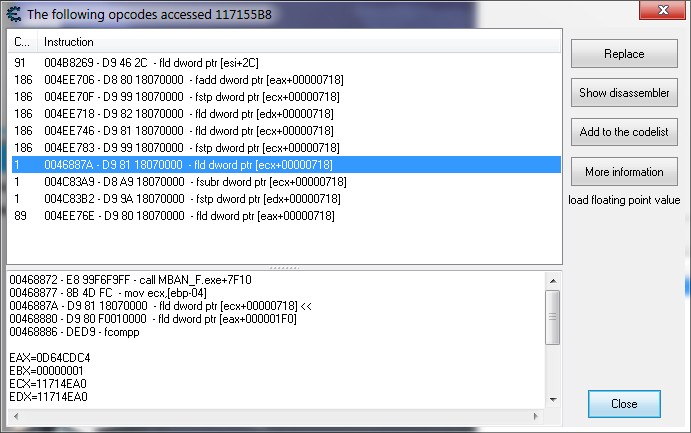This screenshot has height=433, width=691.
Task: Open Show disassembler
Action: (624, 93)
